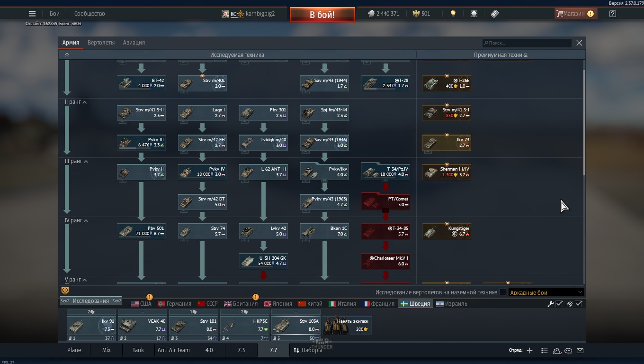Add squad member plus icon

pos(529,350)
